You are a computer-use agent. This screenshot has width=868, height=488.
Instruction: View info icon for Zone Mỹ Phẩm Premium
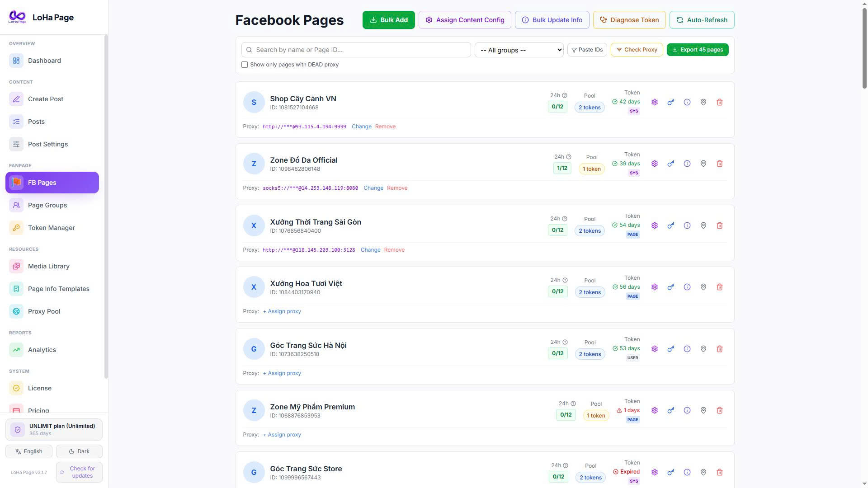[687, 410]
